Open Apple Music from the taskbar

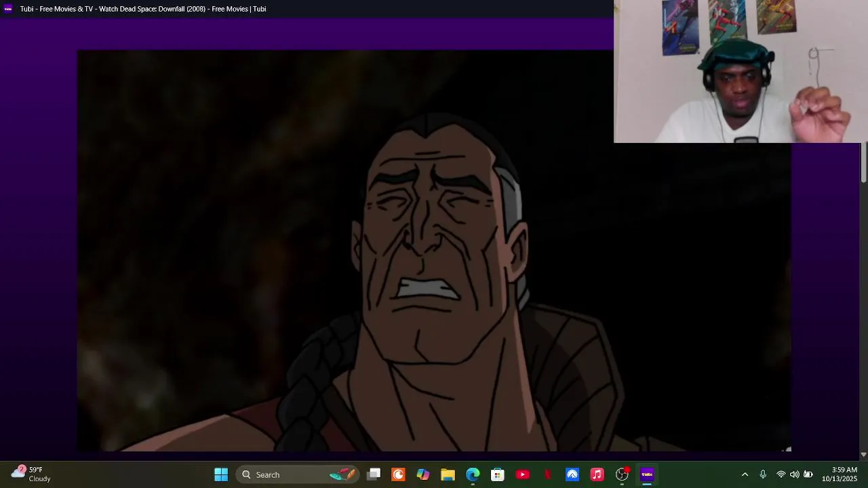597,474
